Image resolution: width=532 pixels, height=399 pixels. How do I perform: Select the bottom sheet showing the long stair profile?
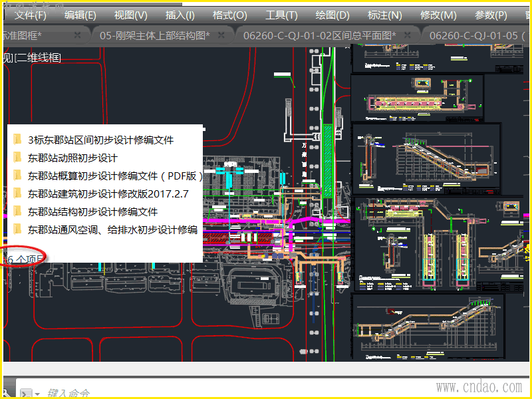[428, 327]
